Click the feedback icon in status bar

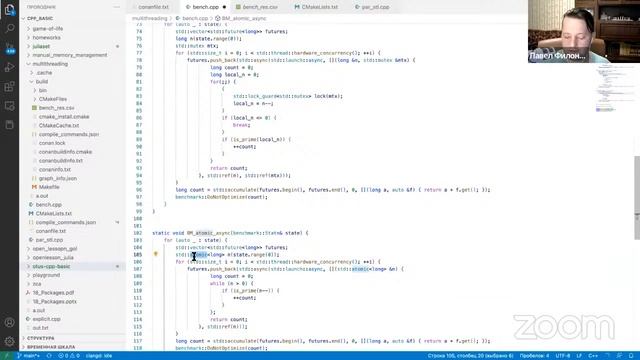pos(620,356)
